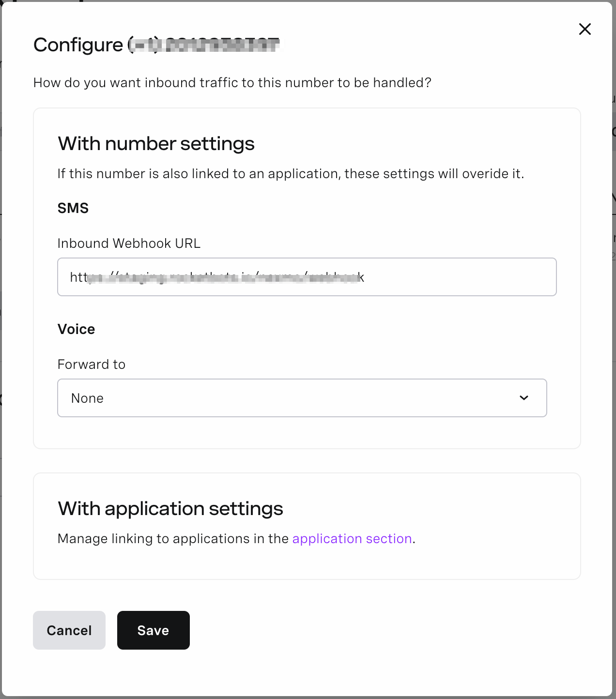Open the Forward to dropdown showing None
The height and width of the screenshot is (699, 616).
click(302, 398)
